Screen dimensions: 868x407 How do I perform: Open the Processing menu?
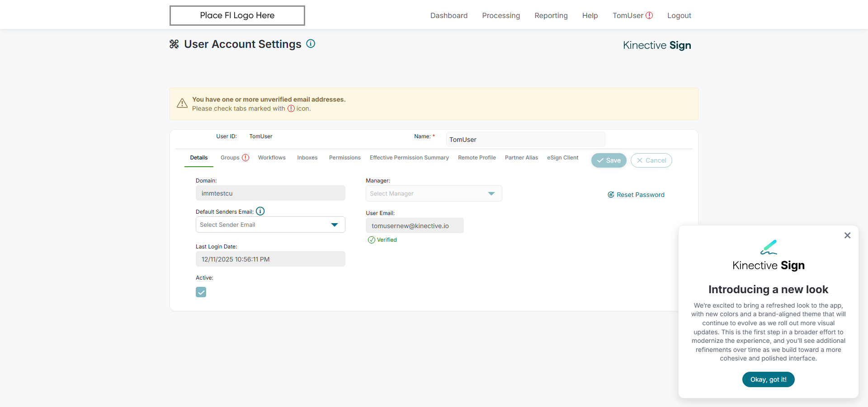click(x=501, y=15)
